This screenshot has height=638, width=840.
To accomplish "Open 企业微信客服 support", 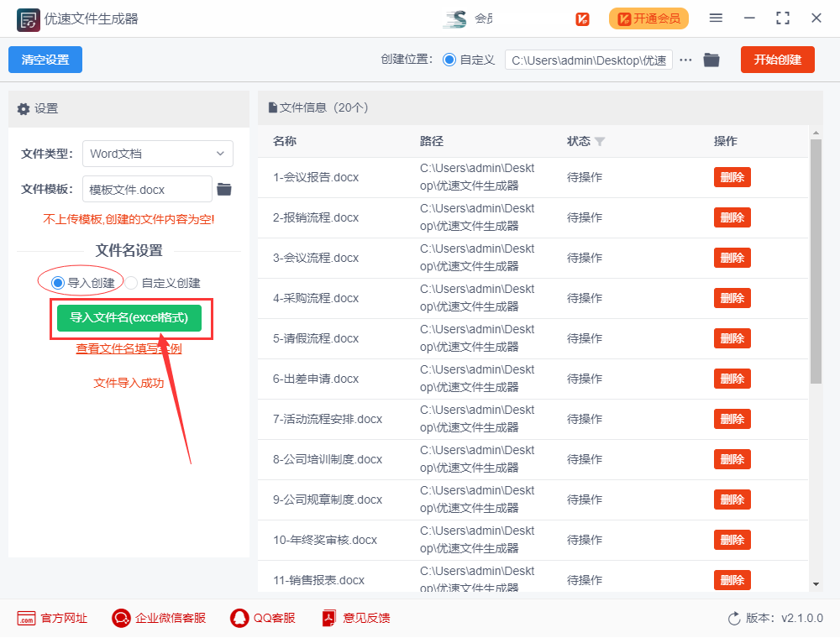I will click(x=159, y=618).
